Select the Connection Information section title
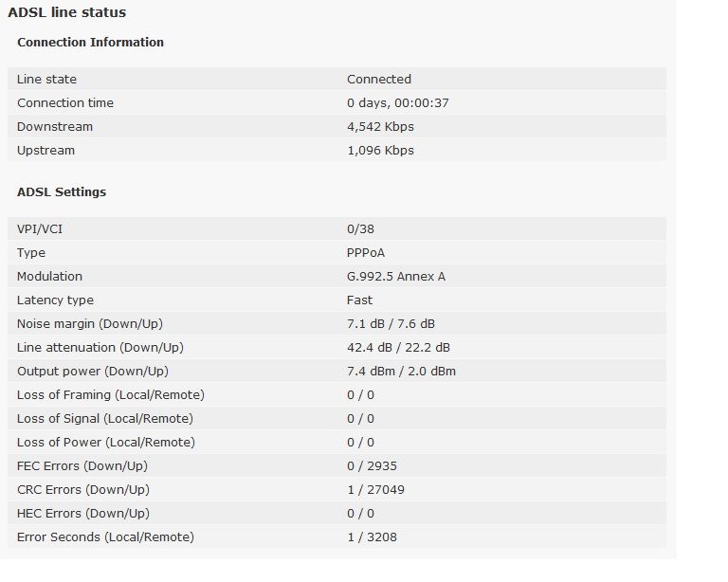728x582 pixels. (90, 43)
